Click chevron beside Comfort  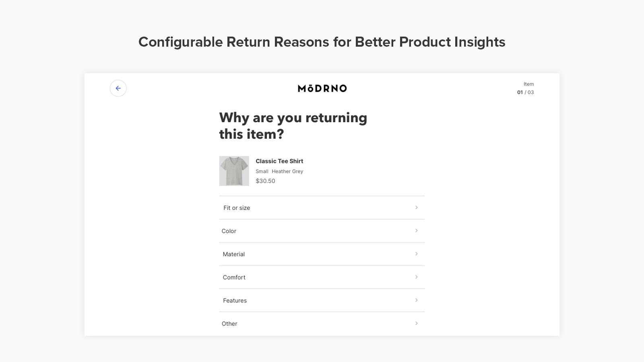416,277
